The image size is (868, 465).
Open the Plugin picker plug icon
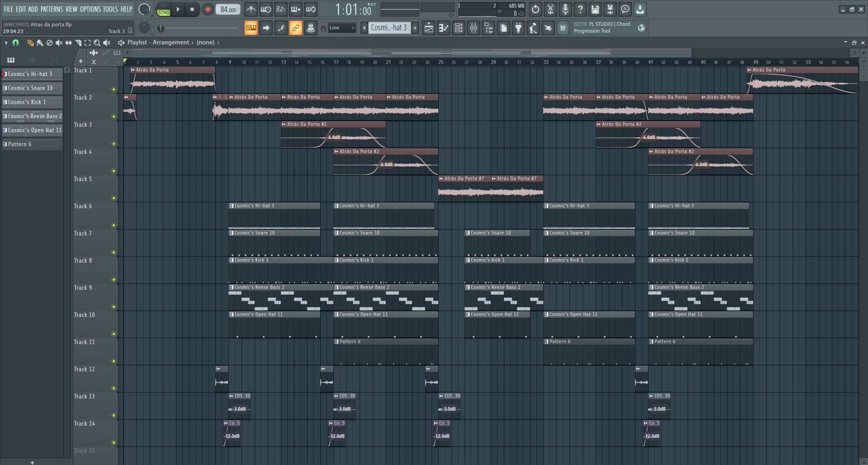tap(518, 28)
